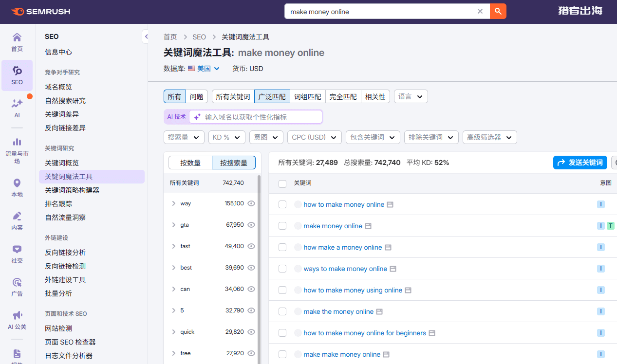Clear the search box with X icon
The width and height of the screenshot is (617, 364).
(480, 12)
